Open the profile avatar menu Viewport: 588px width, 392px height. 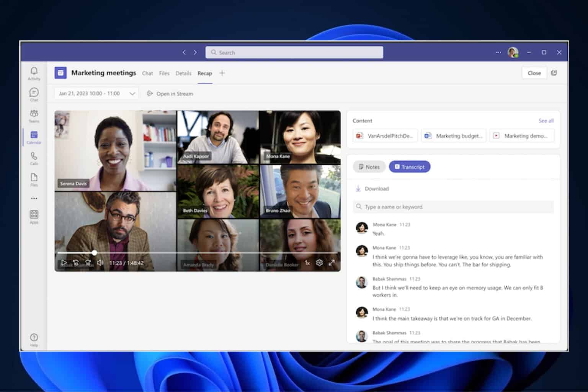click(x=513, y=52)
